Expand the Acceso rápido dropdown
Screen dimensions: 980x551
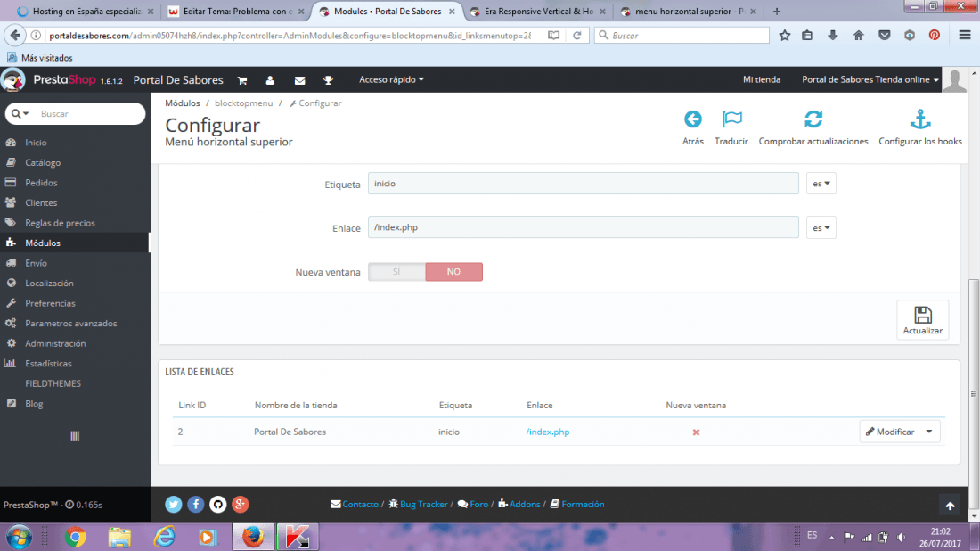tap(391, 79)
